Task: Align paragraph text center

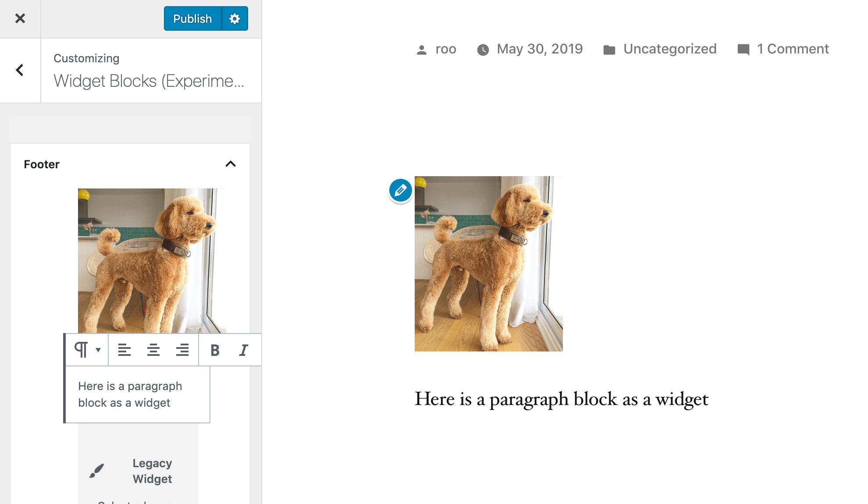Action: tap(153, 350)
